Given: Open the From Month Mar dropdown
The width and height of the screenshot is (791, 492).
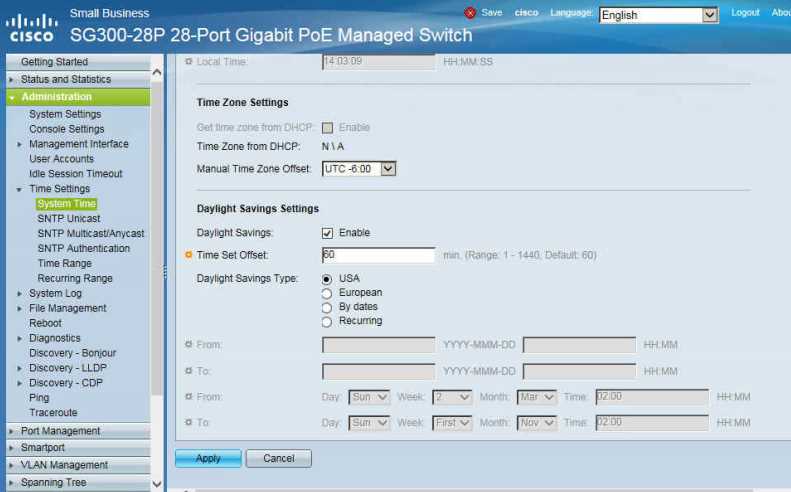Looking at the screenshot, I should [x=537, y=397].
